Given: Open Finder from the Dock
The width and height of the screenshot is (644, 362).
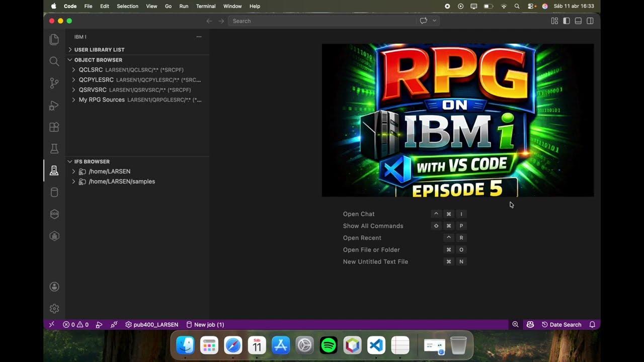Looking at the screenshot, I should pyautogui.click(x=186, y=345).
